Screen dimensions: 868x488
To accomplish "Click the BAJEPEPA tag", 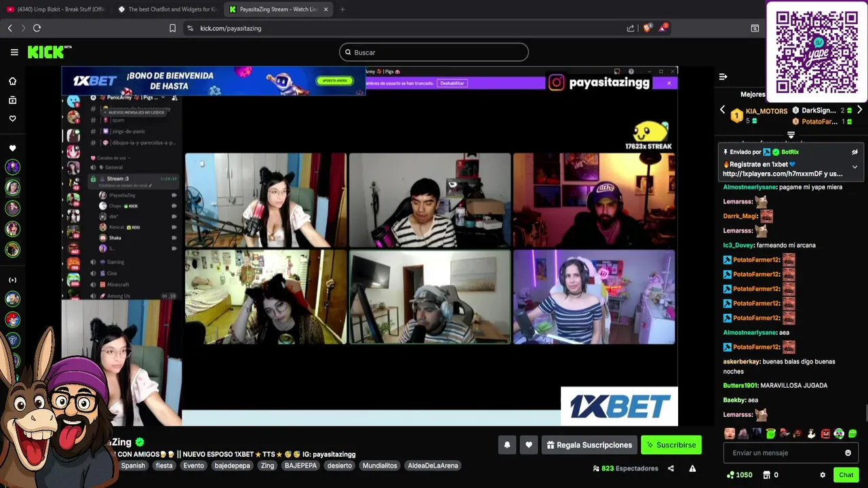I will pyautogui.click(x=300, y=466).
